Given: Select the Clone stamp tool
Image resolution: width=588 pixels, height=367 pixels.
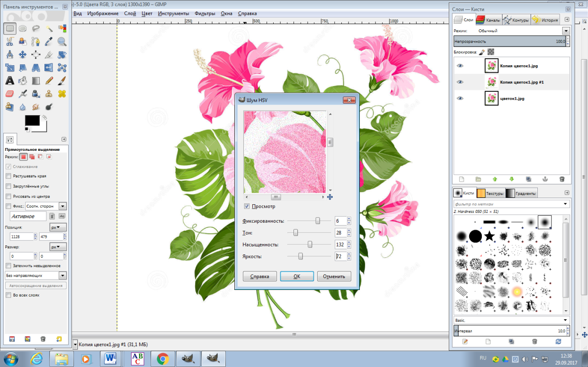Looking at the screenshot, I should pyautogui.click(x=49, y=94).
